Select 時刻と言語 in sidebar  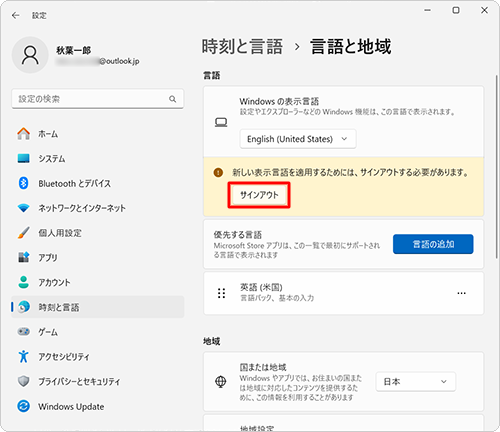click(x=98, y=307)
